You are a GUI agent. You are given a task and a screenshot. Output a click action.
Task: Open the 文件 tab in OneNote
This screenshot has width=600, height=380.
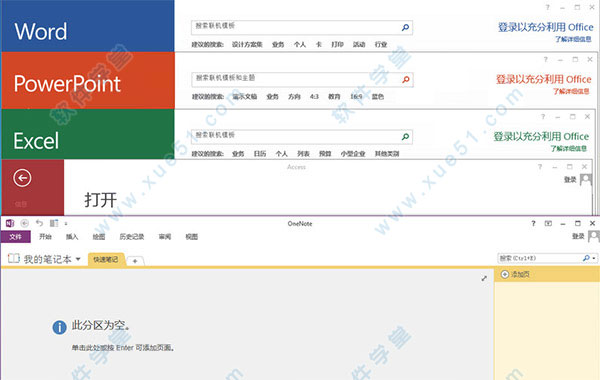(16, 237)
